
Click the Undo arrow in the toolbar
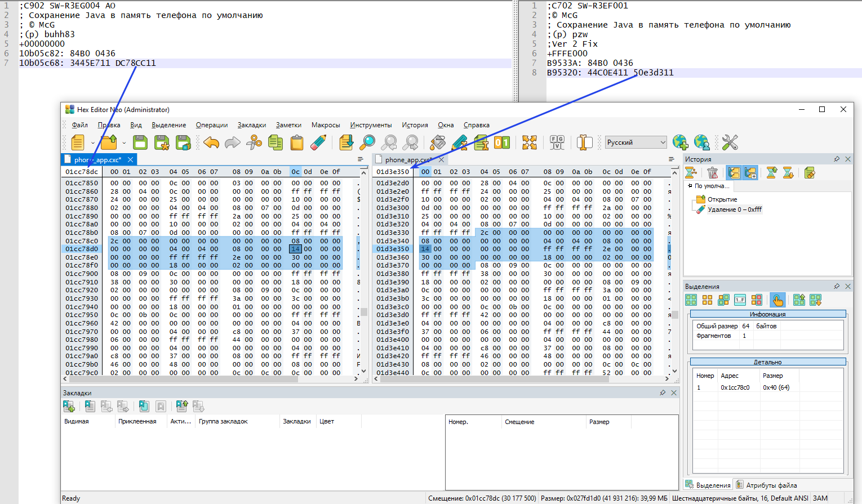coord(211,142)
